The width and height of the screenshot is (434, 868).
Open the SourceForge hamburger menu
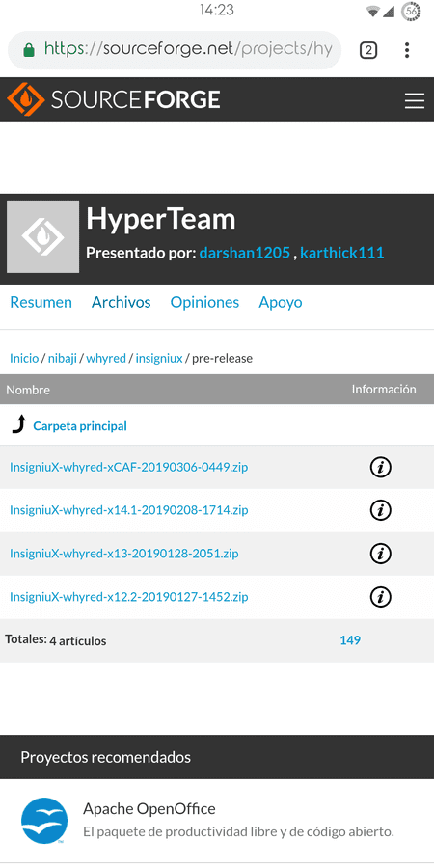414,100
